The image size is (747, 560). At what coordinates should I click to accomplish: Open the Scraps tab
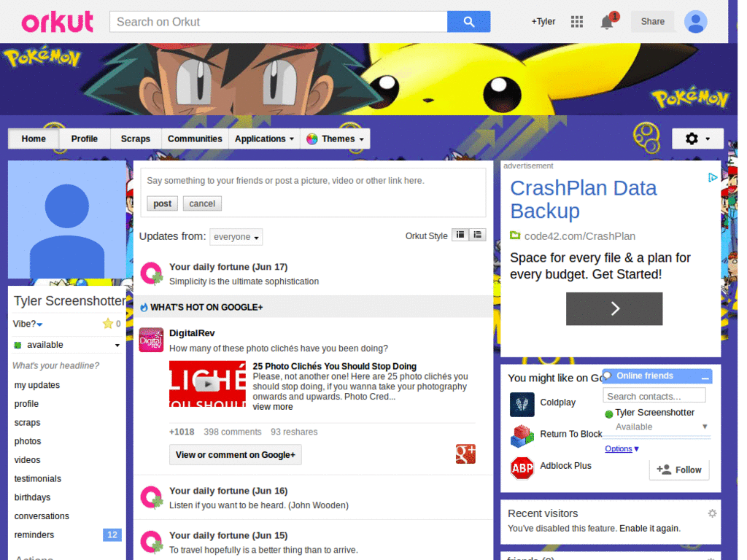(x=135, y=139)
